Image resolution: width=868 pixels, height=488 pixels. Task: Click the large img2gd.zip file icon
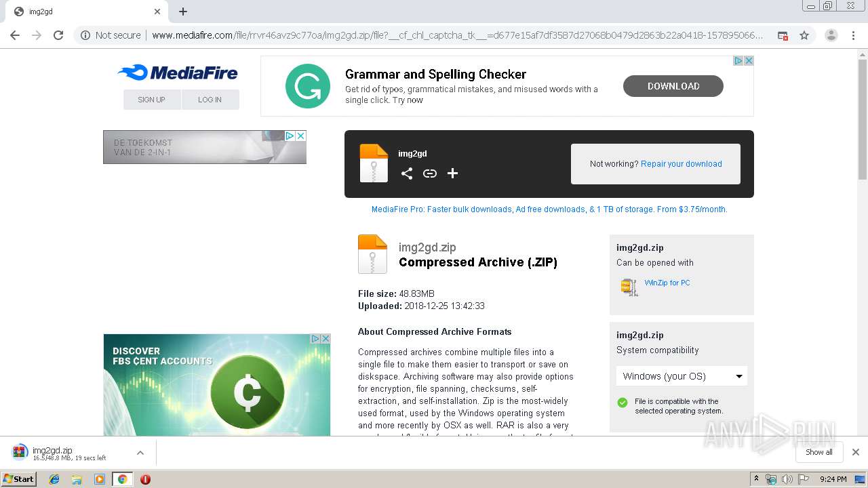click(x=372, y=254)
